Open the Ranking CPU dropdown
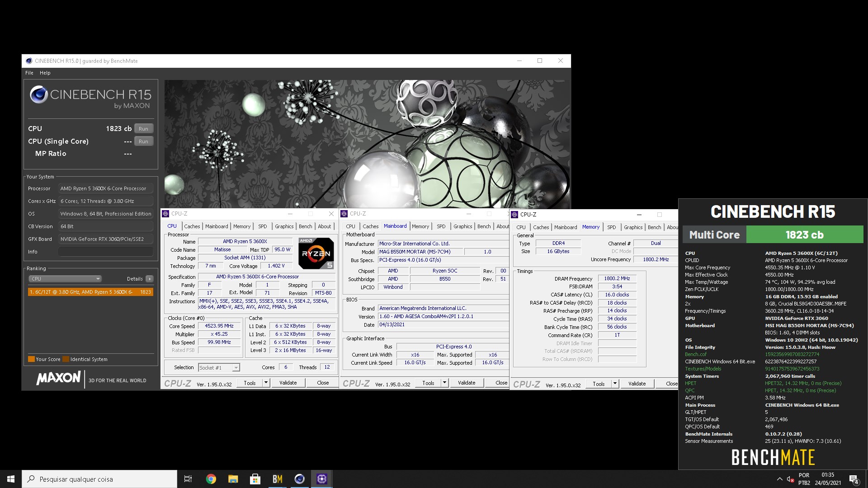This screenshot has width=868, height=488. (x=65, y=279)
